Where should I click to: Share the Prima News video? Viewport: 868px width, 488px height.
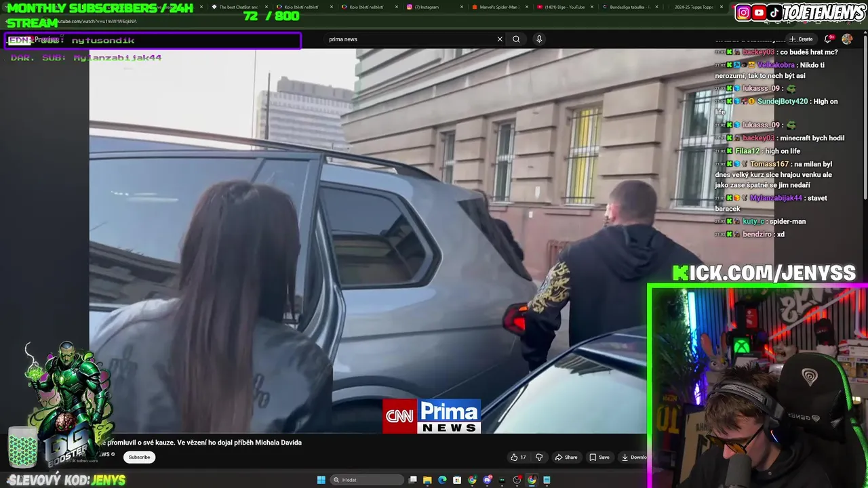pyautogui.click(x=566, y=457)
